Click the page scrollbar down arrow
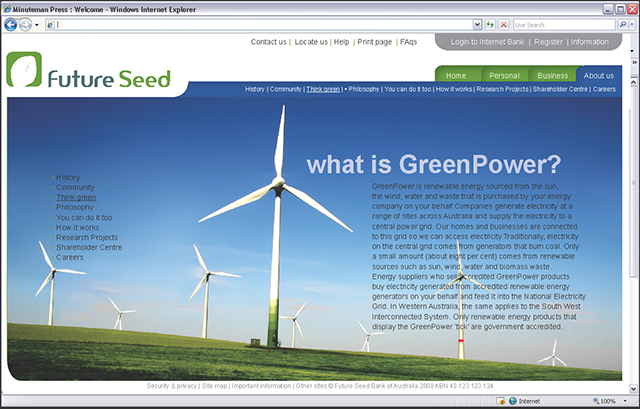 click(633, 388)
